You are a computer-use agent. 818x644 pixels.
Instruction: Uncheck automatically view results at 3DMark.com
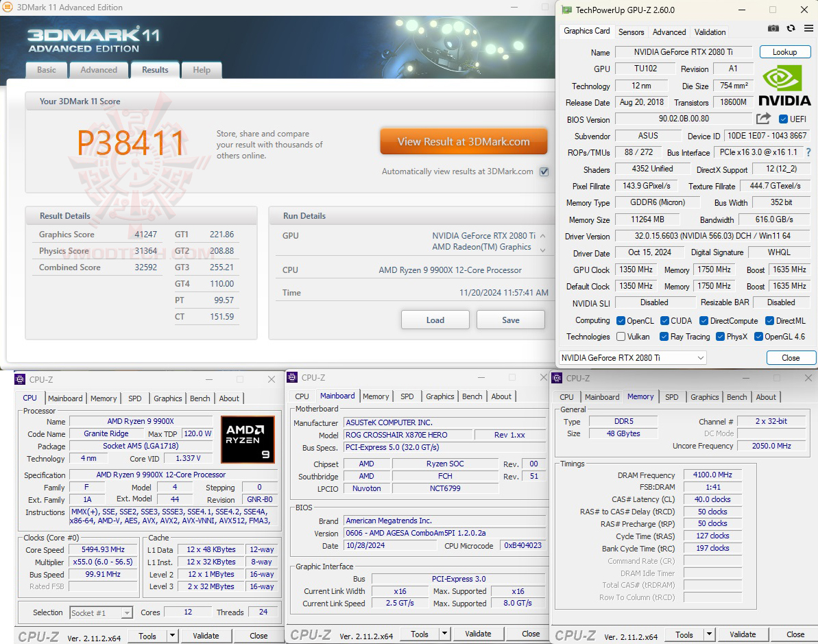[544, 171]
